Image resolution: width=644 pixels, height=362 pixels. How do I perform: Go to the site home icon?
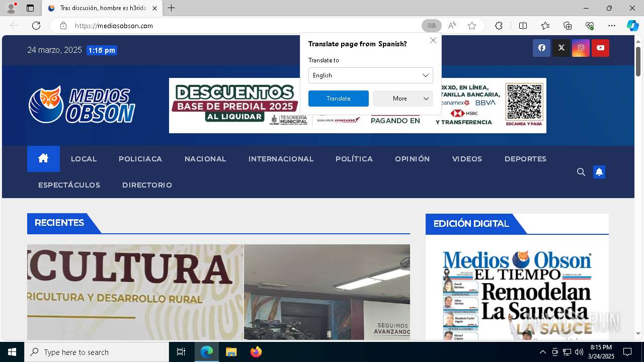pos(43,159)
